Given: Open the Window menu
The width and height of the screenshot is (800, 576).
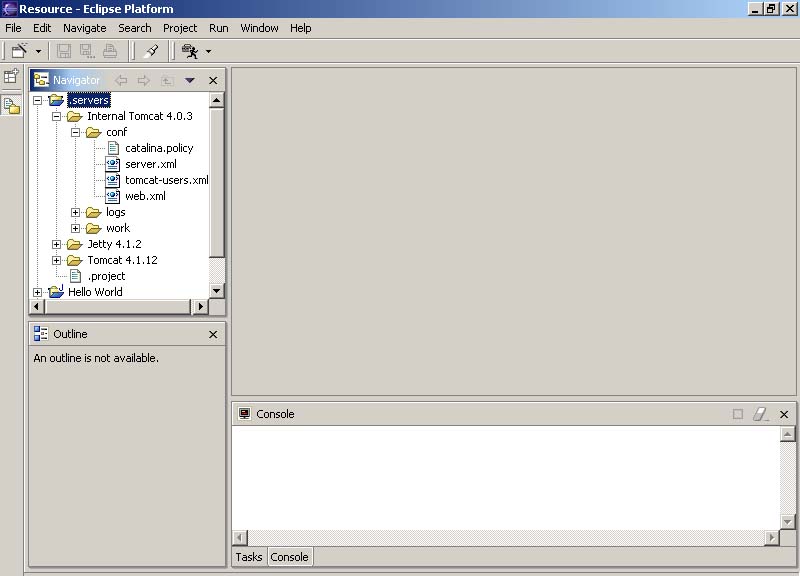Looking at the screenshot, I should [x=259, y=28].
